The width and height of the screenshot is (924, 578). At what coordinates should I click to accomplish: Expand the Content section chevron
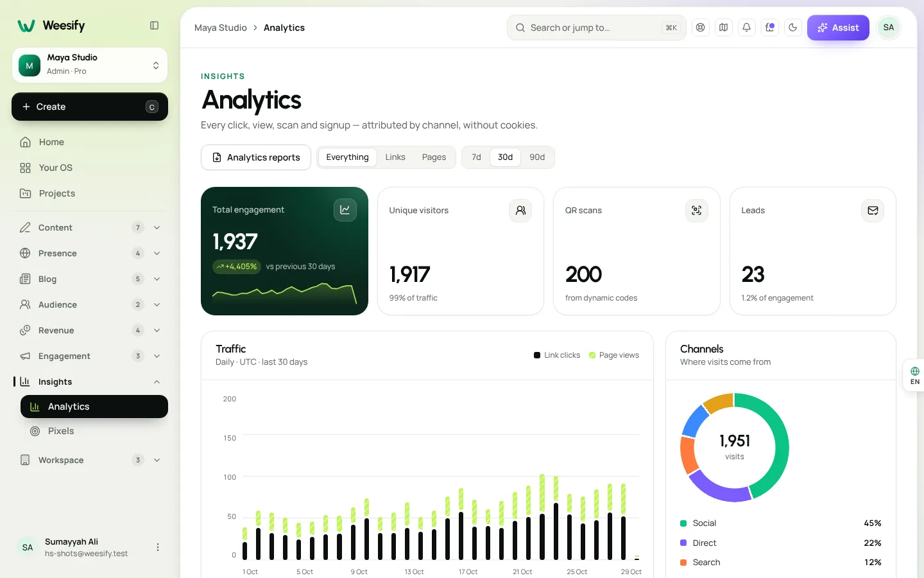tap(157, 227)
